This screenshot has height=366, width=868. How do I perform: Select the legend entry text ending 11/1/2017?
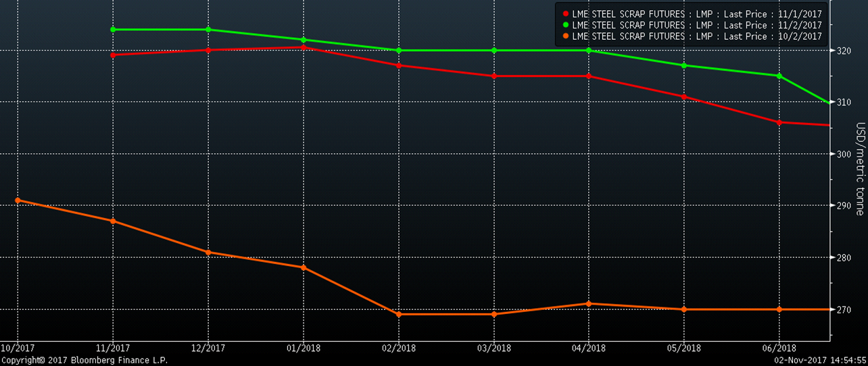point(696,14)
